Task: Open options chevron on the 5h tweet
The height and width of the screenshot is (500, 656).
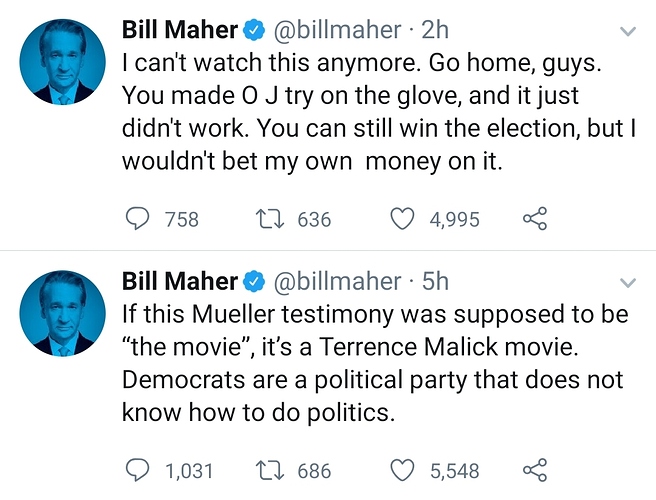Action: click(x=628, y=282)
